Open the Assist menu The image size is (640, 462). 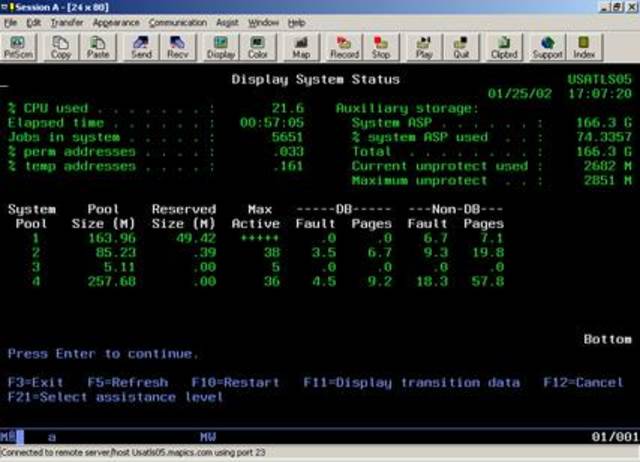[227, 23]
